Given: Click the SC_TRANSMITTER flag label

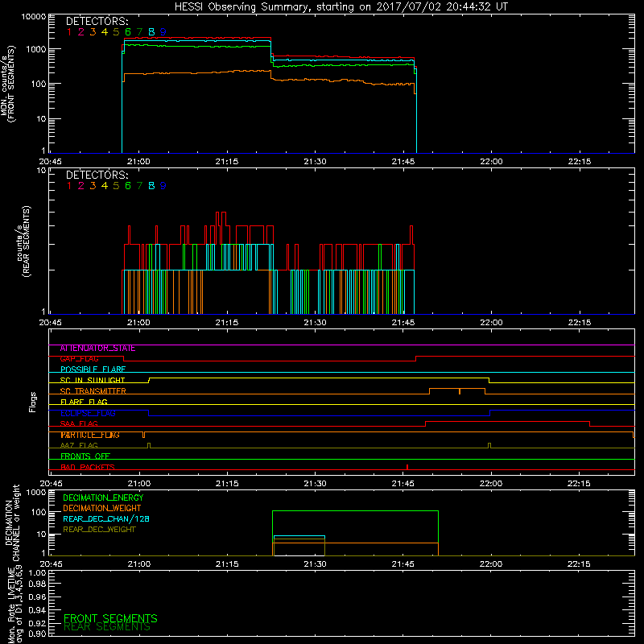Looking at the screenshot, I should [x=93, y=391].
